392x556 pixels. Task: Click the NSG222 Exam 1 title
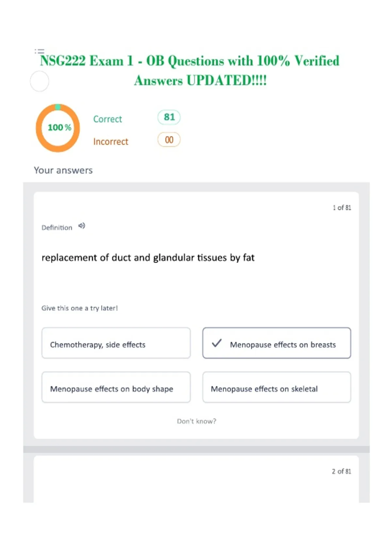(x=190, y=71)
